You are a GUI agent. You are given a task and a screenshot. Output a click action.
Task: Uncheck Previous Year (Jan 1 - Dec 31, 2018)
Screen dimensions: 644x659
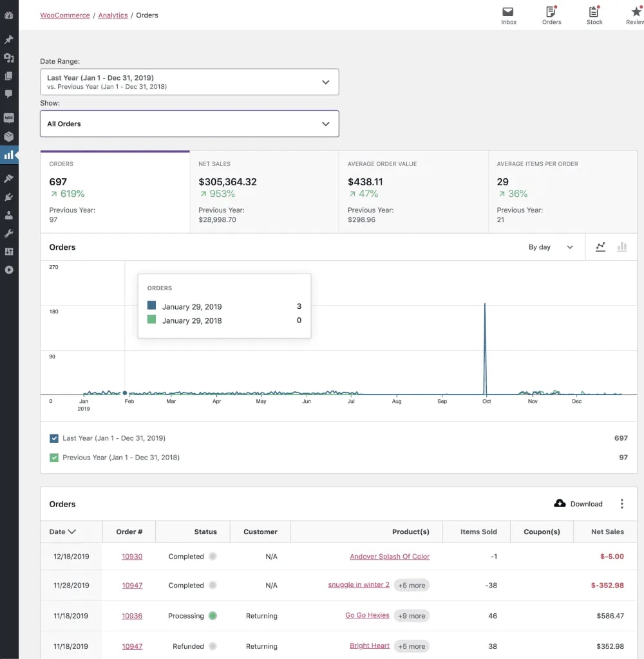pyautogui.click(x=54, y=458)
